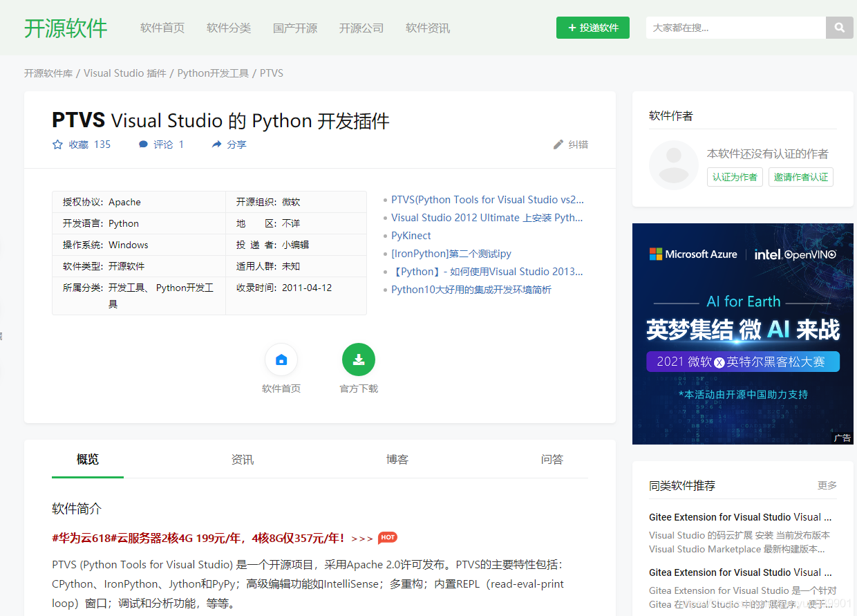Open the 软件首页 nav item
Screen dimensions: 857x616
[x=162, y=28]
